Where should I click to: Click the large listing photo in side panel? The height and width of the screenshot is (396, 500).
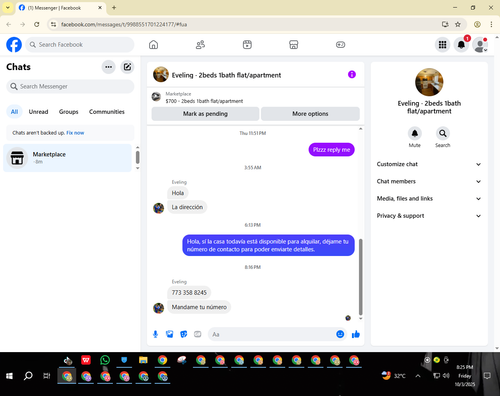[429, 82]
